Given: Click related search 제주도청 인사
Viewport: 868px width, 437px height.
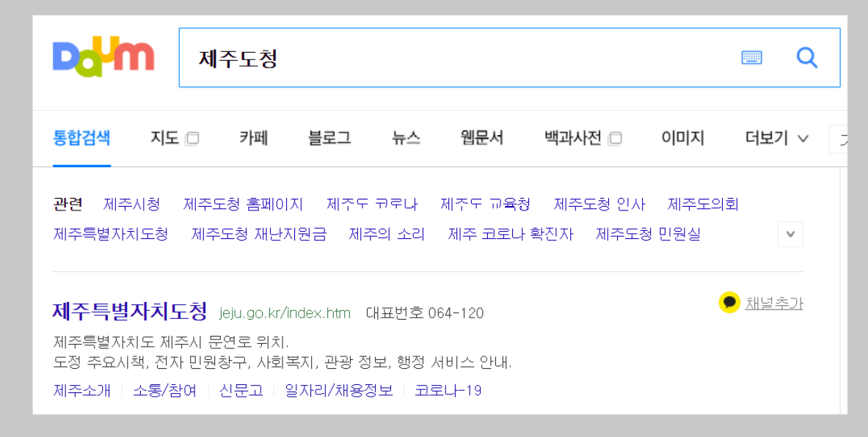Looking at the screenshot, I should [x=599, y=204].
